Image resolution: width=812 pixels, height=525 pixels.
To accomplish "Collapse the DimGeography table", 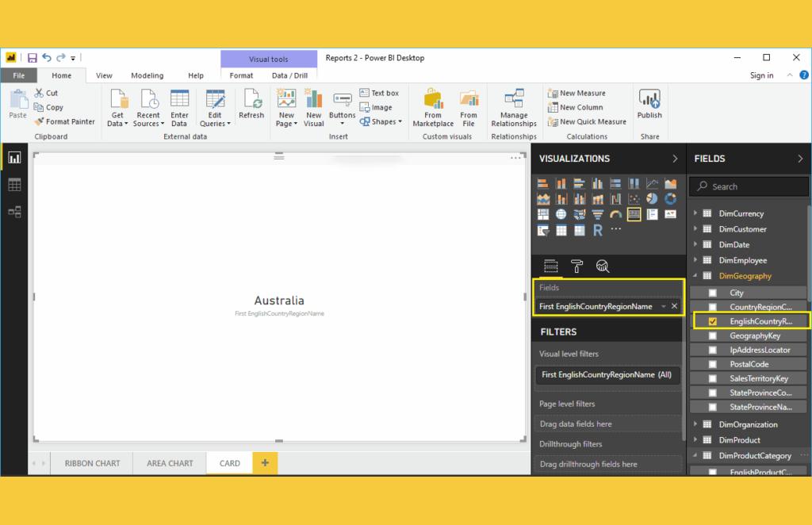I will coord(695,276).
